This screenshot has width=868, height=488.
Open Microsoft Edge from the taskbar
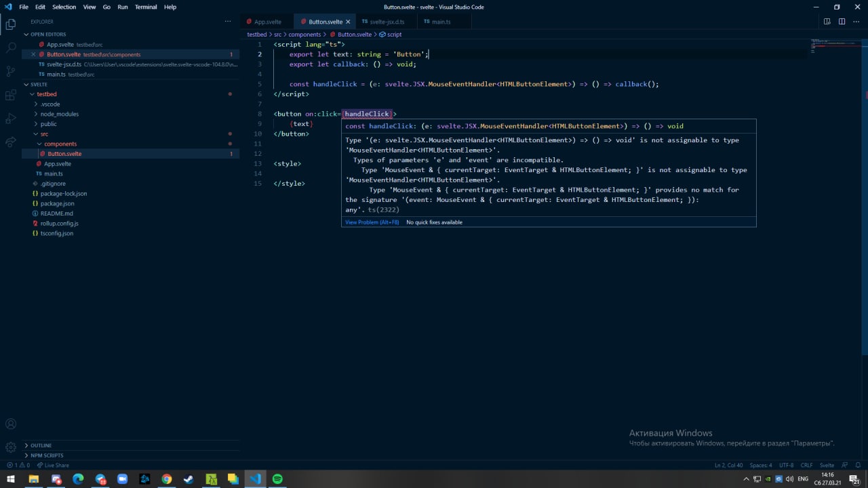pyautogui.click(x=78, y=479)
